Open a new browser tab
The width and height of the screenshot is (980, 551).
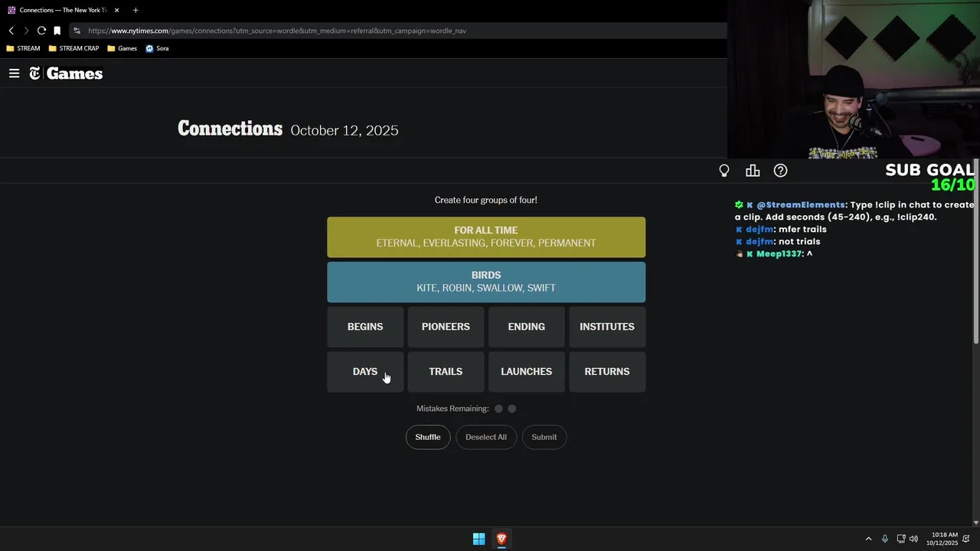(x=136, y=10)
